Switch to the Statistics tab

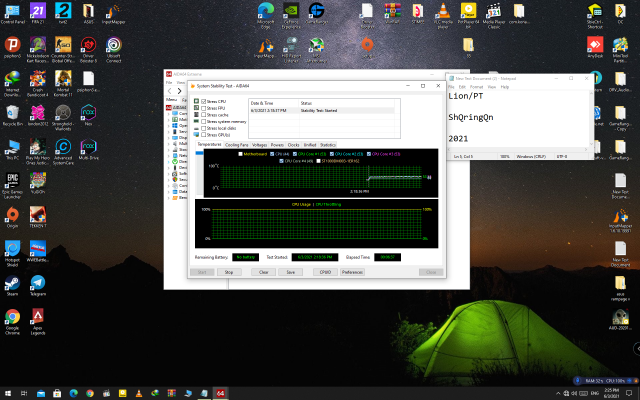click(327, 145)
